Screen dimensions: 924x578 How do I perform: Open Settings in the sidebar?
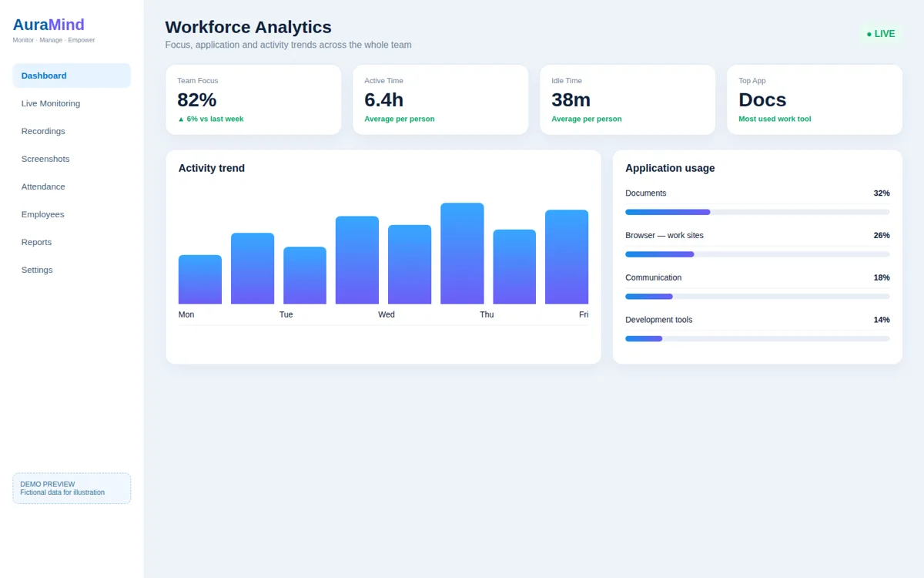pos(72,270)
